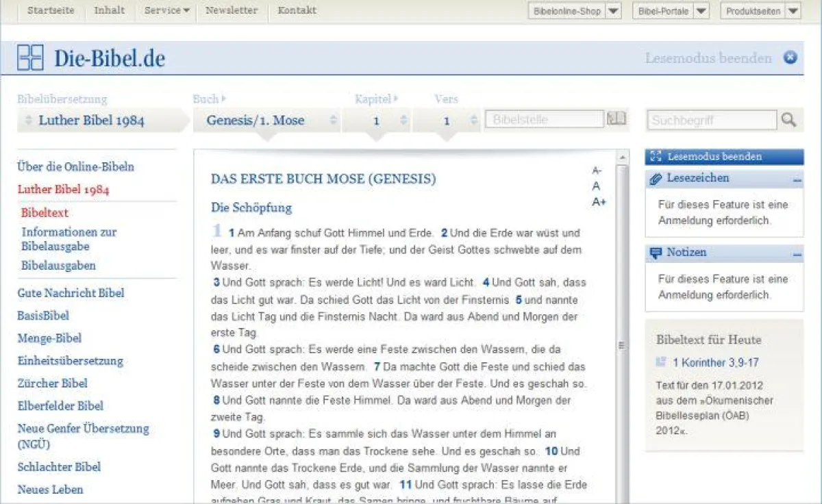Click heading DAS ERSTE BUCH MOSE (GENESIS)
The width and height of the screenshot is (822, 504).
click(x=323, y=179)
